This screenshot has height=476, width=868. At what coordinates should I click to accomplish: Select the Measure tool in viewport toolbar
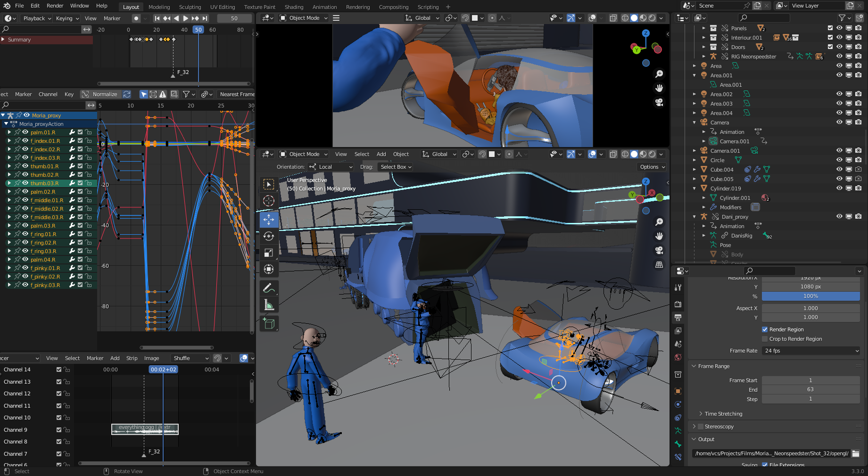(x=269, y=305)
